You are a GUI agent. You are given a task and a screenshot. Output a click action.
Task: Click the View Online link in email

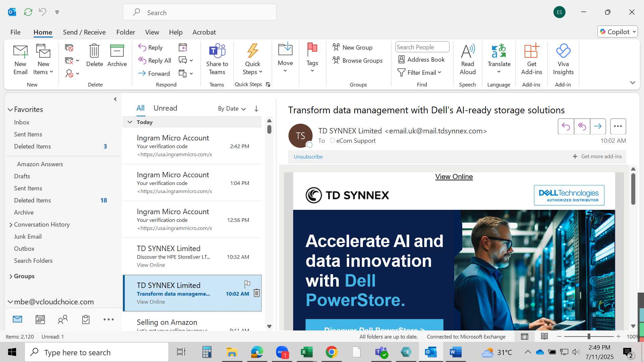coord(454,177)
